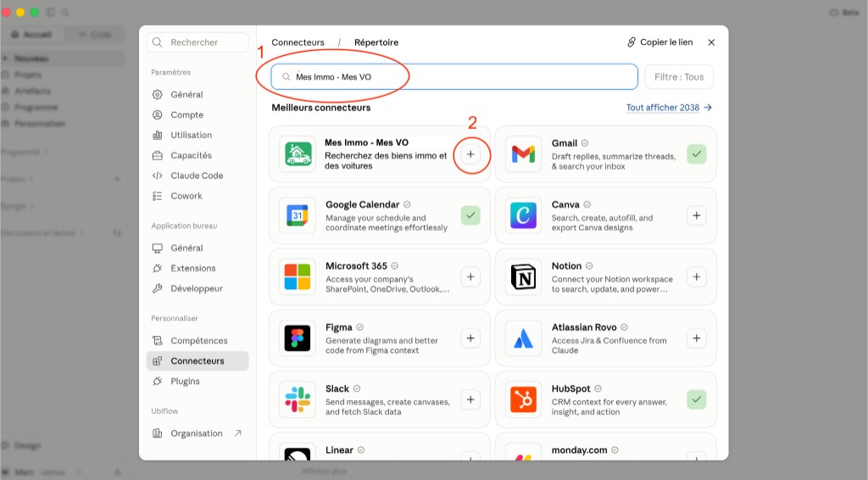Add the Slack connector
Viewport: 868px width, 480px height.
coord(470,399)
